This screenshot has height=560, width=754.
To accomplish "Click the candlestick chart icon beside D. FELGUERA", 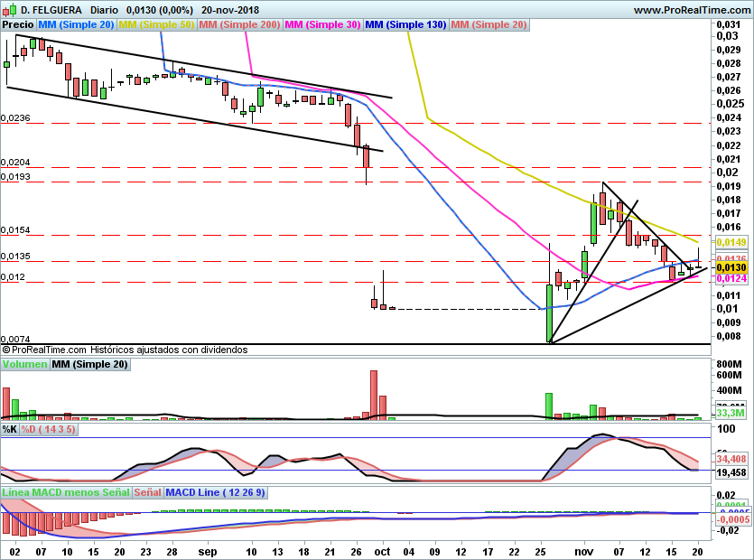I will coord(9,9).
